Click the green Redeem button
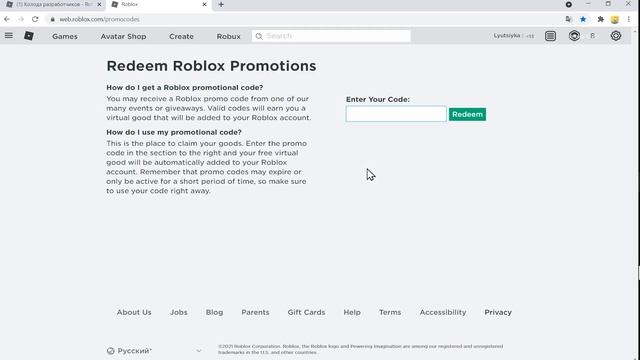The image size is (640, 360). point(467,114)
